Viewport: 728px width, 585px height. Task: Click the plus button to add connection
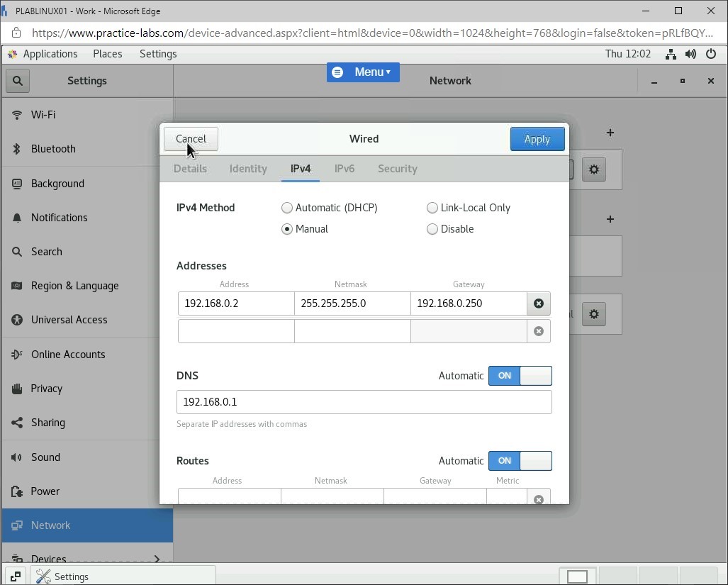point(610,133)
